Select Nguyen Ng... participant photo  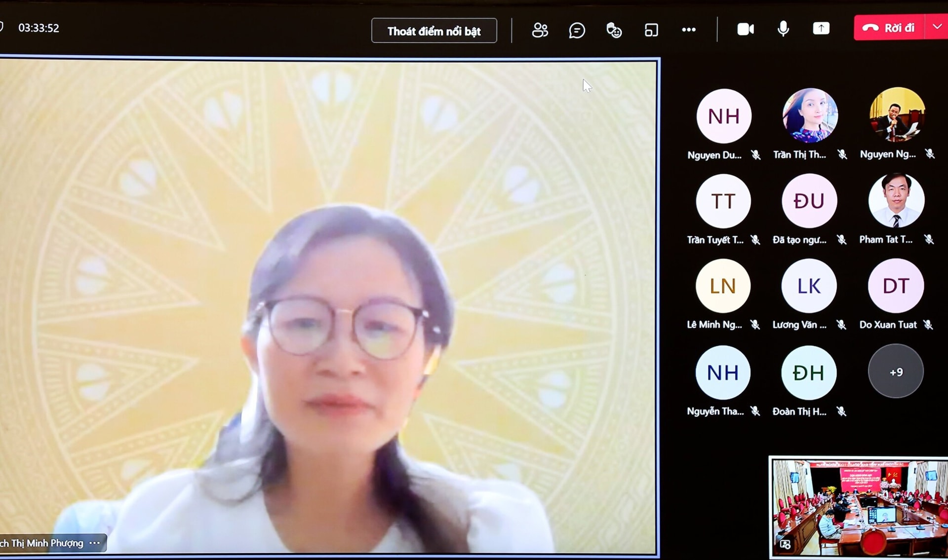tap(897, 115)
